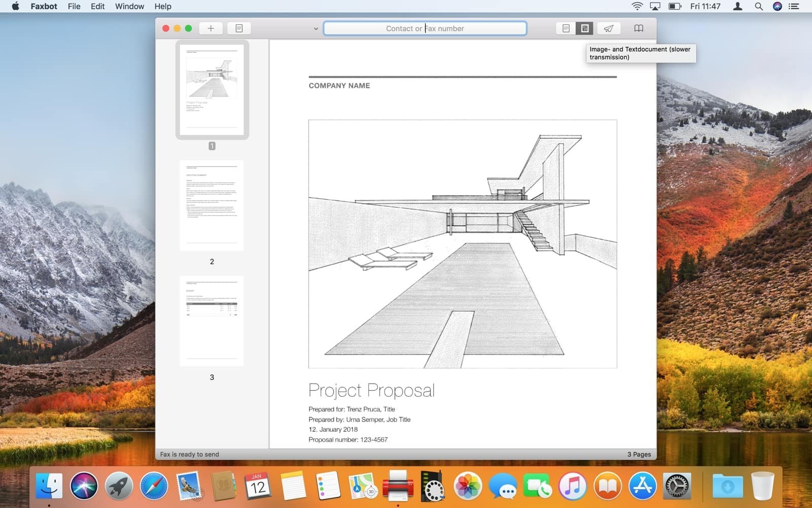
Task: Open Spotlight search in menu bar
Action: click(x=758, y=6)
